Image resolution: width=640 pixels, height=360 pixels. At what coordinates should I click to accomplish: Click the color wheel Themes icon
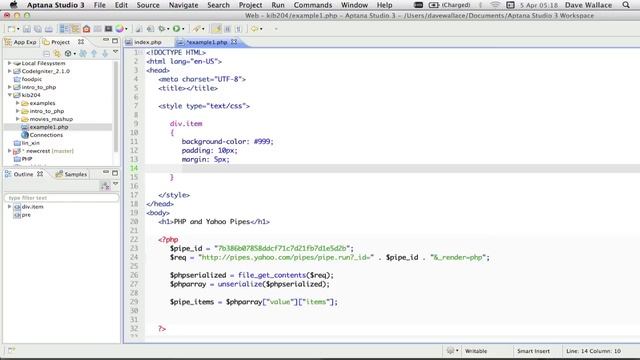(119, 29)
